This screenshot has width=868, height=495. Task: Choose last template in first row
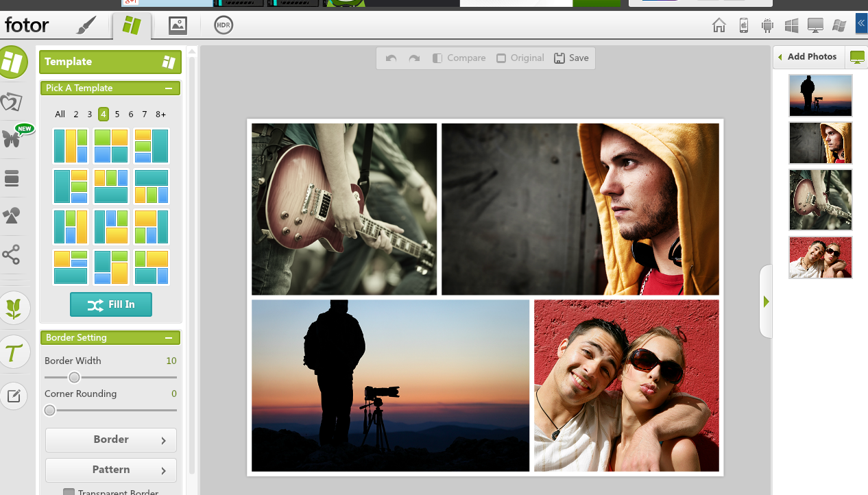coord(152,146)
